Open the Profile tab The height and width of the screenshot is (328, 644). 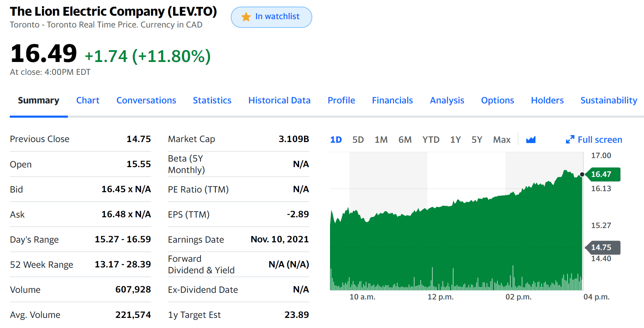[x=341, y=100]
